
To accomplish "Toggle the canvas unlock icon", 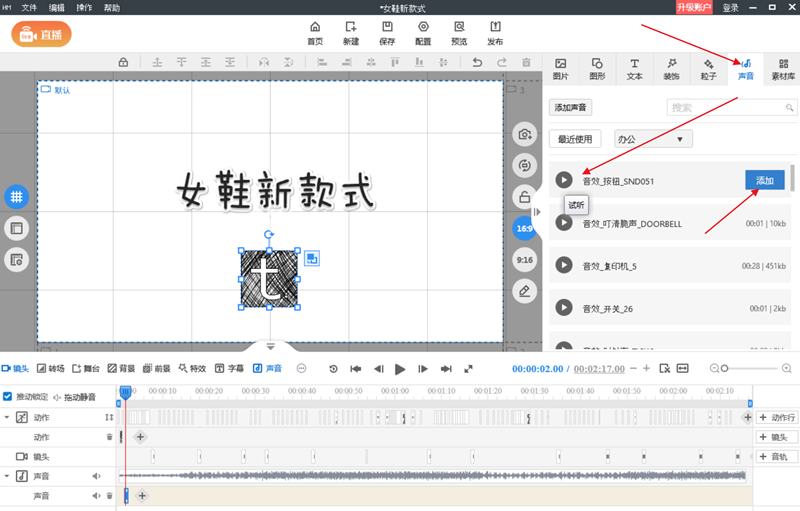I will (524, 197).
